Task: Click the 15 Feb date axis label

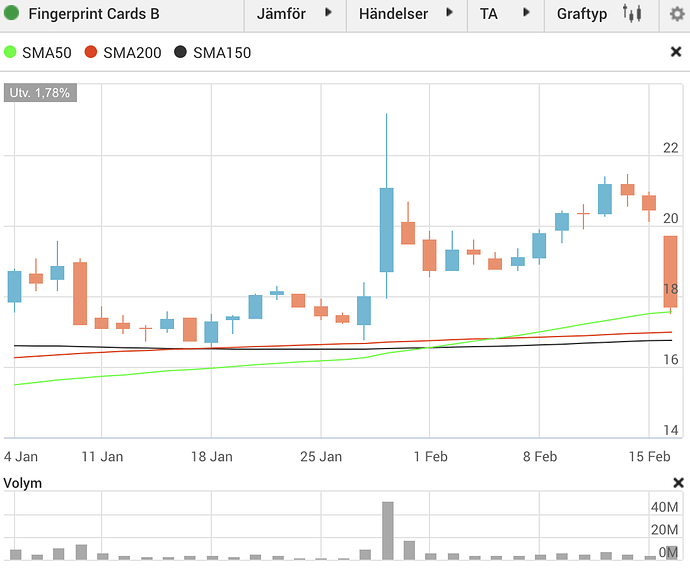Action: click(650, 457)
